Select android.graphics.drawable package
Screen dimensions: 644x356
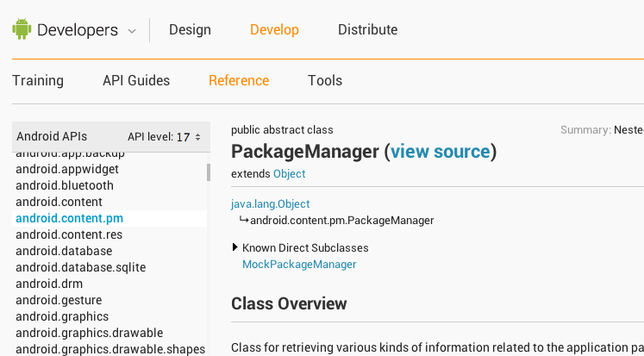(89, 333)
